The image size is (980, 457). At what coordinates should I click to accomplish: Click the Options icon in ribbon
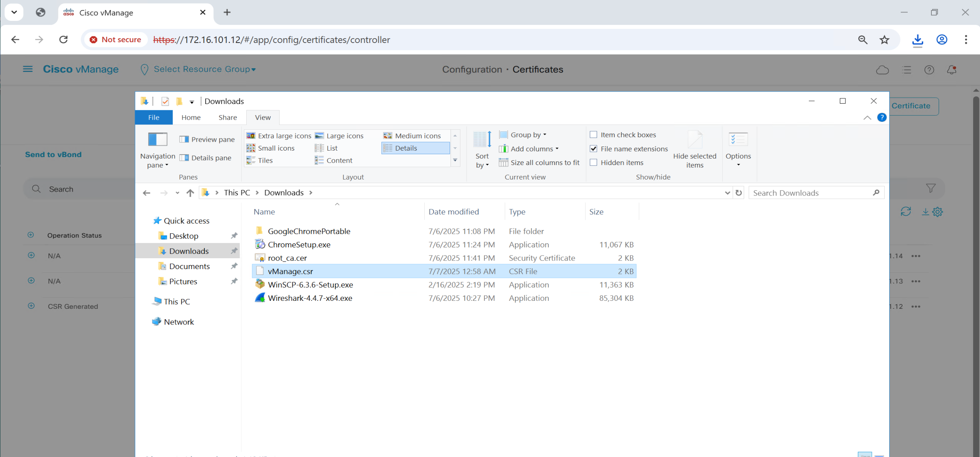pyautogui.click(x=738, y=140)
